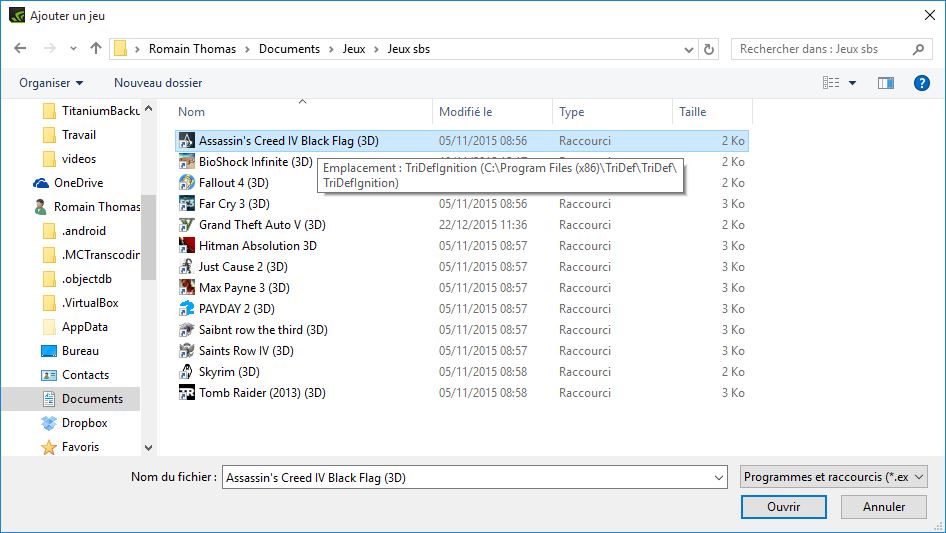Viewport: 946px width, 533px height.
Task: Open the Organiser dropdown menu
Action: 51,83
